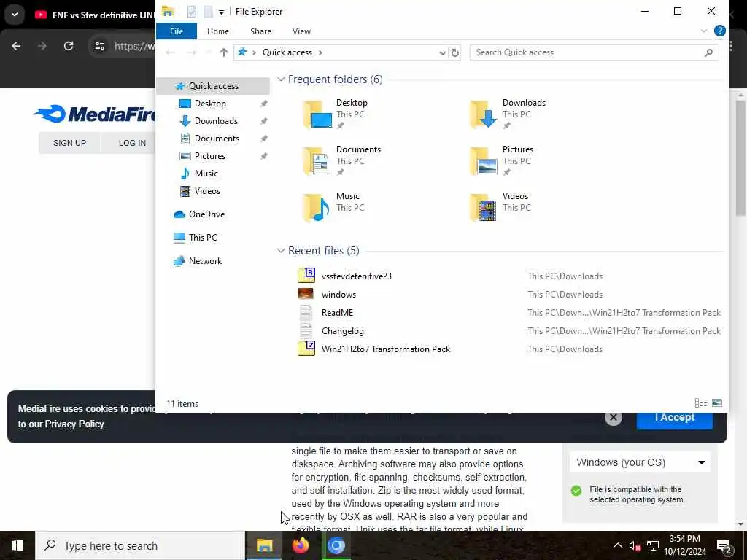The image size is (747, 560).
Task: Select This PC in navigation pane
Action: pos(203,238)
